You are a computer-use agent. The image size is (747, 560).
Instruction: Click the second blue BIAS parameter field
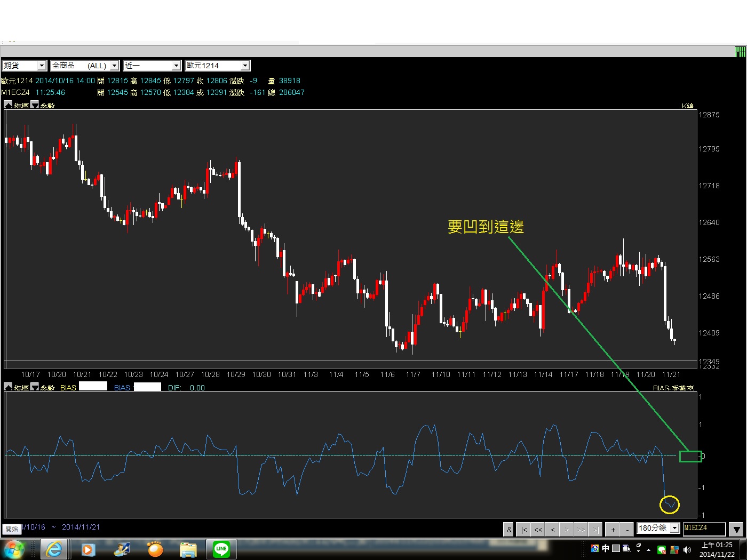pos(147,387)
